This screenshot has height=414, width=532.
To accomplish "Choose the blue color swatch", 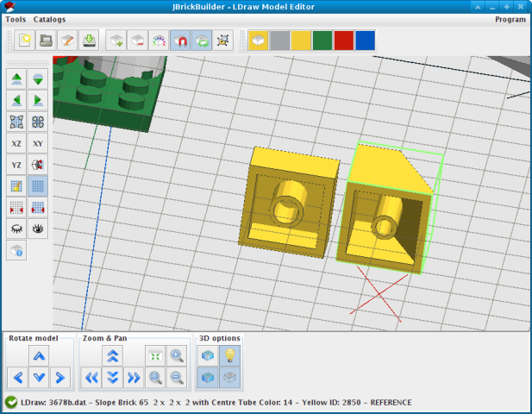I will point(365,41).
